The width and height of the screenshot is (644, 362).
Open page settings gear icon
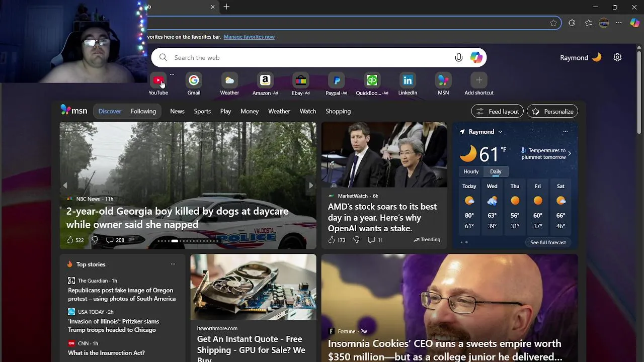tap(618, 57)
